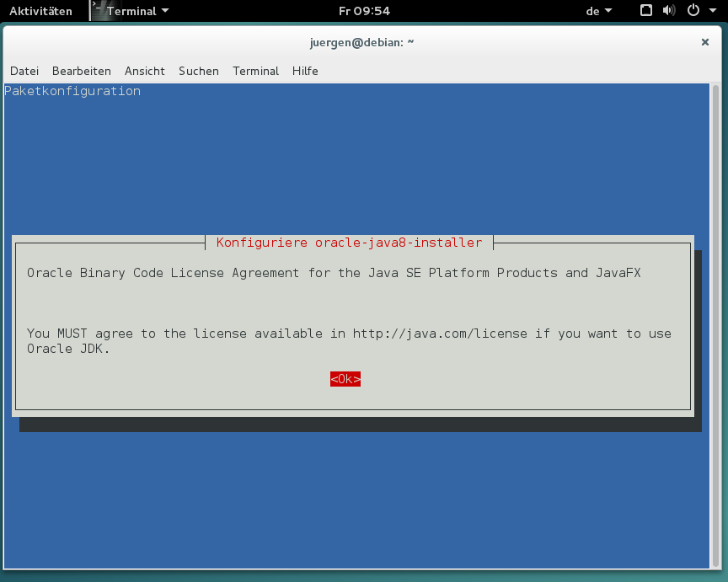The width and height of the screenshot is (728, 582).
Task: Open the Suchen menu
Action: (199, 71)
